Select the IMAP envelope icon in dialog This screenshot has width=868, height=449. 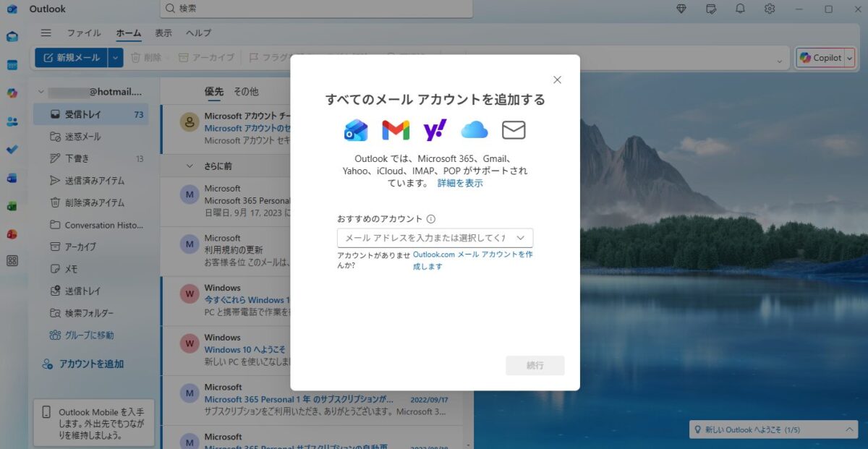513,130
